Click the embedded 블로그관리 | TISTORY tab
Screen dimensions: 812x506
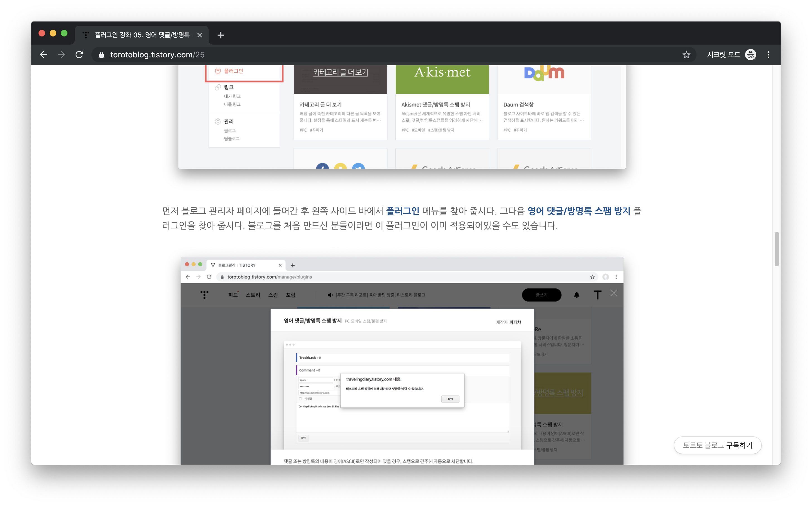click(246, 265)
